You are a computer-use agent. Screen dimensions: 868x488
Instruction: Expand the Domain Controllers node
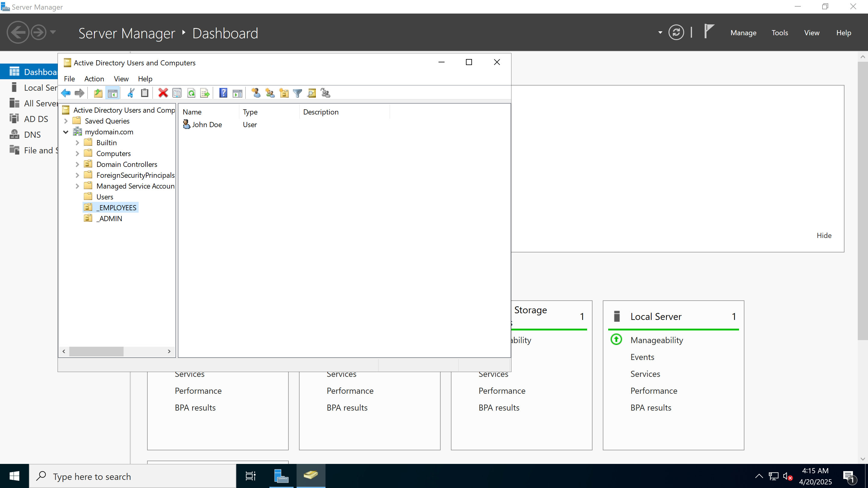77,164
